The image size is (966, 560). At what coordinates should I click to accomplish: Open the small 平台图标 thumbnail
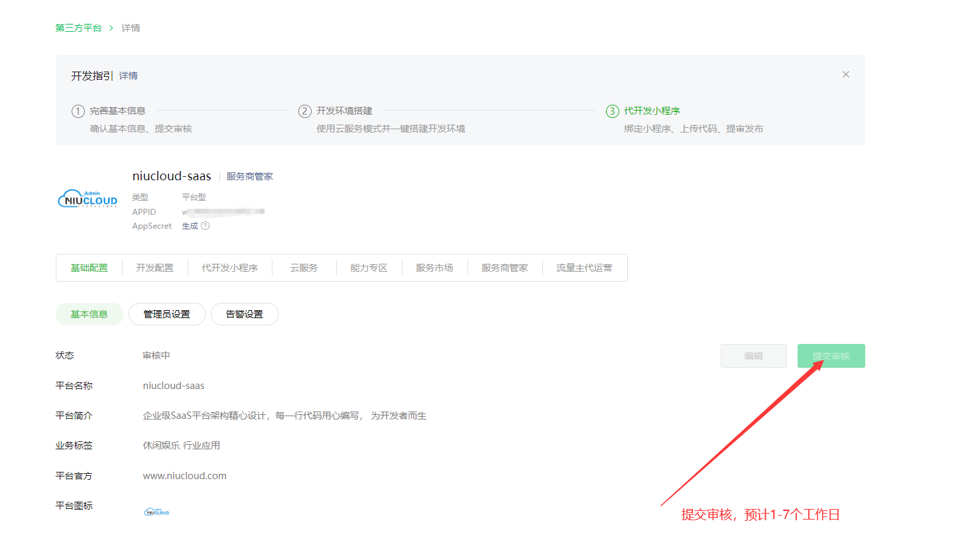click(x=157, y=512)
